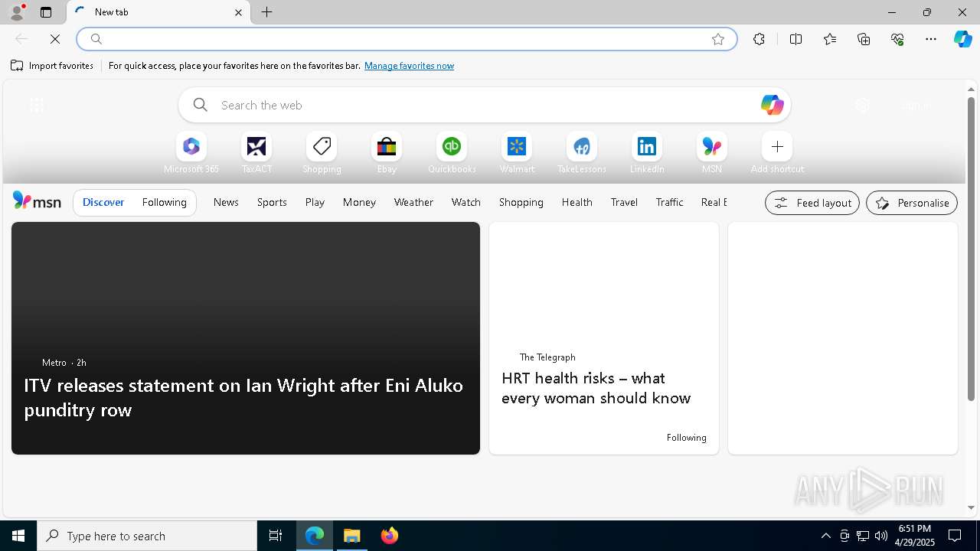Open the Watch category
Viewport: 980px width, 551px height.
[466, 202]
